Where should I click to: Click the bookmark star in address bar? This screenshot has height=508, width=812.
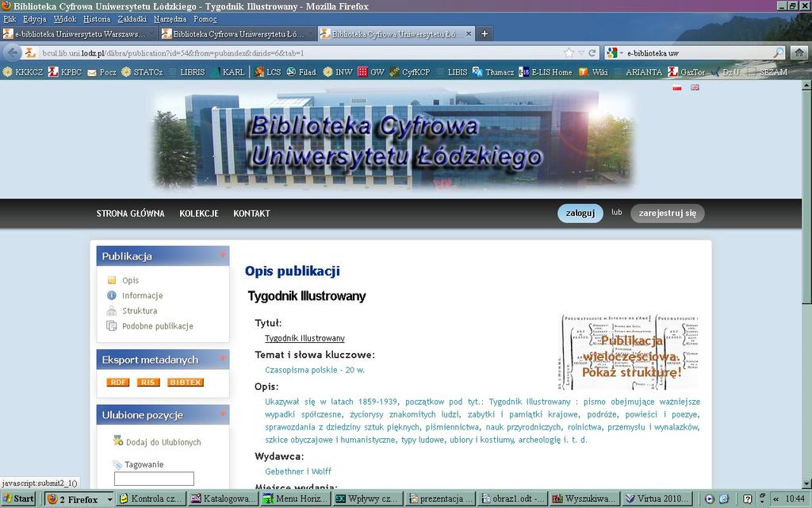click(x=569, y=53)
